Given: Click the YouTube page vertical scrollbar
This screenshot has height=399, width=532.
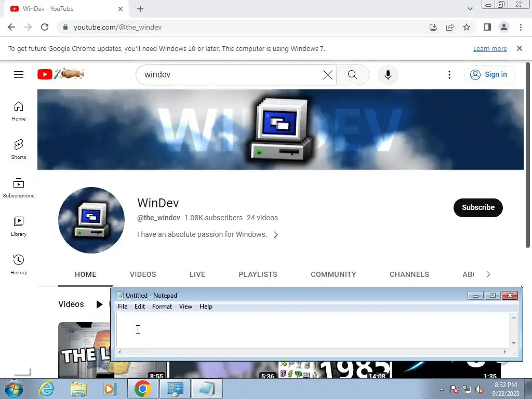Looking at the screenshot, I should pyautogui.click(x=528, y=155).
